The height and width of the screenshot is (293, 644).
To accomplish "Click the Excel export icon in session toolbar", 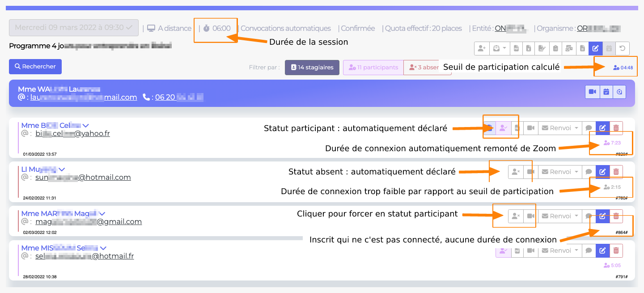I will click(529, 48).
